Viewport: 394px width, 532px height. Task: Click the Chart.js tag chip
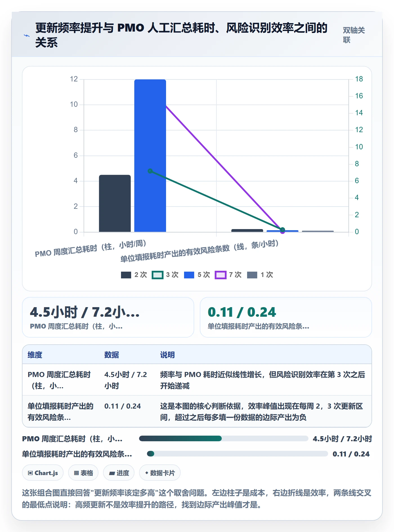[43, 473]
